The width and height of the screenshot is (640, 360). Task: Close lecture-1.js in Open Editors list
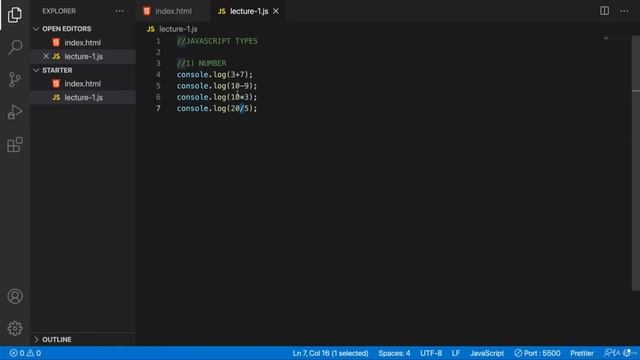pyautogui.click(x=46, y=56)
